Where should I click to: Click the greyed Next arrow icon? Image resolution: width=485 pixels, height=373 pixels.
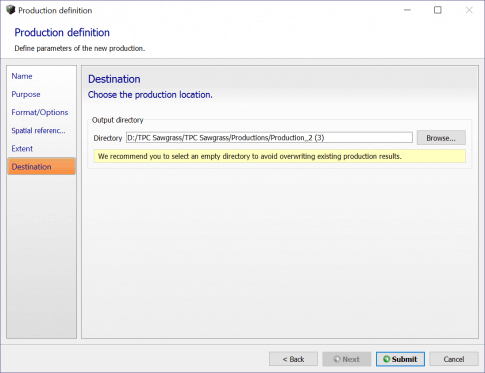point(337,359)
